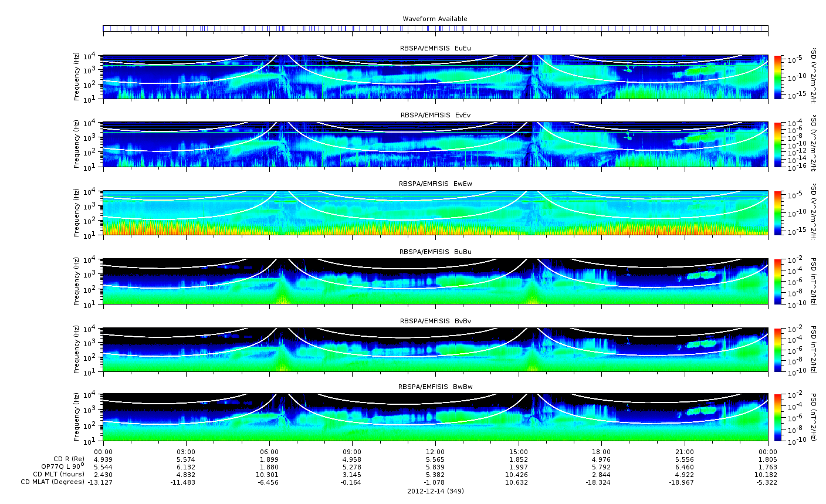The height and width of the screenshot is (504, 826).
Task: Click the blue waveform availability strip
Action: pyautogui.click(x=435, y=28)
